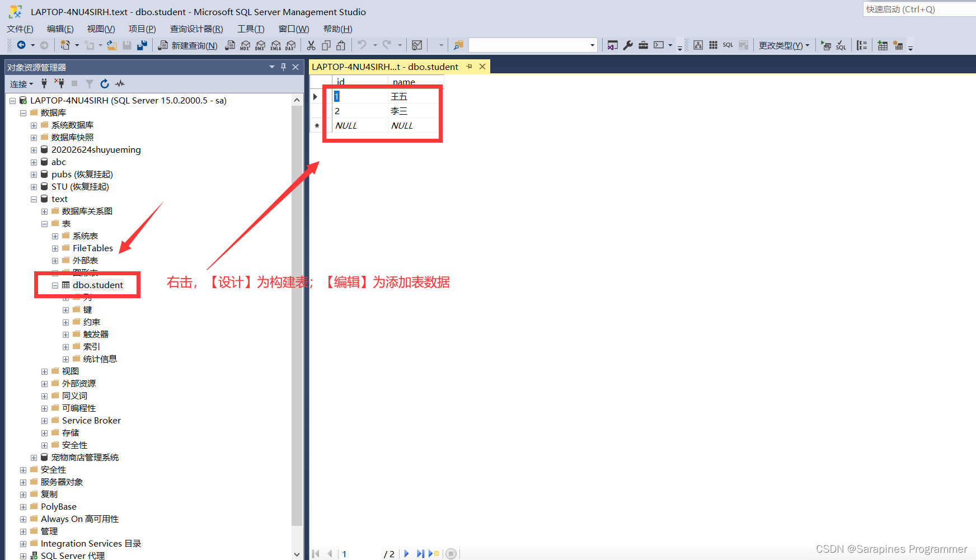Click the Disconnect icon in Object Explorer
This screenshot has height=560, width=976.
pyautogui.click(x=59, y=83)
